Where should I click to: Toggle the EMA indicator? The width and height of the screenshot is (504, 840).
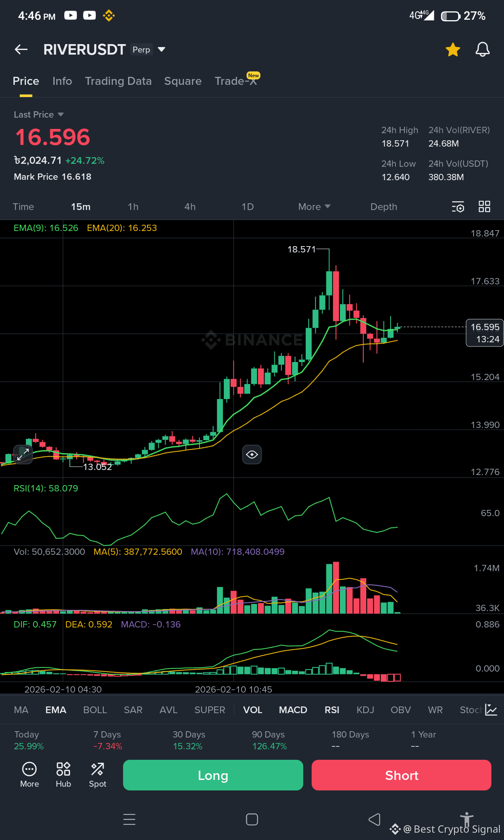(56, 710)
